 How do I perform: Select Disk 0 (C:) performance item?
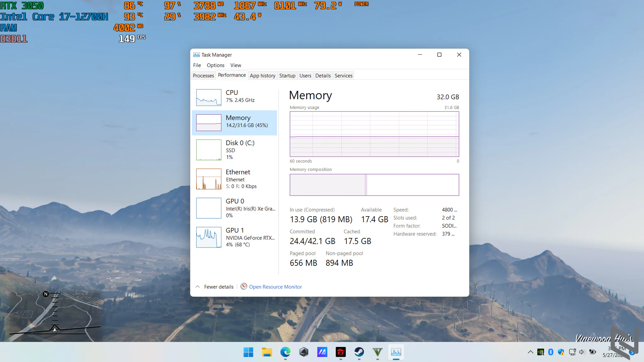click(234, 150)
